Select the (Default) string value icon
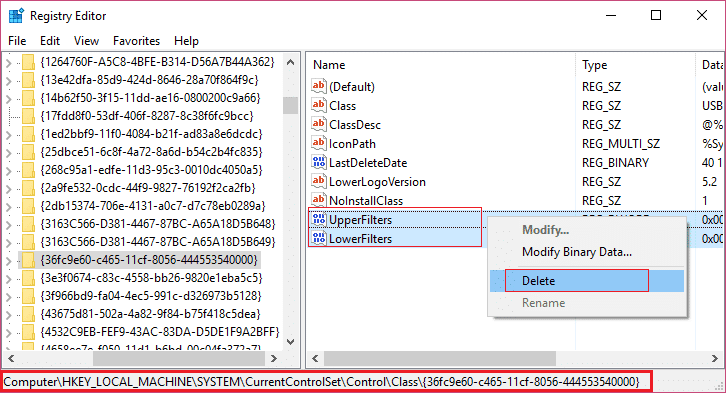 coord(319,87)
